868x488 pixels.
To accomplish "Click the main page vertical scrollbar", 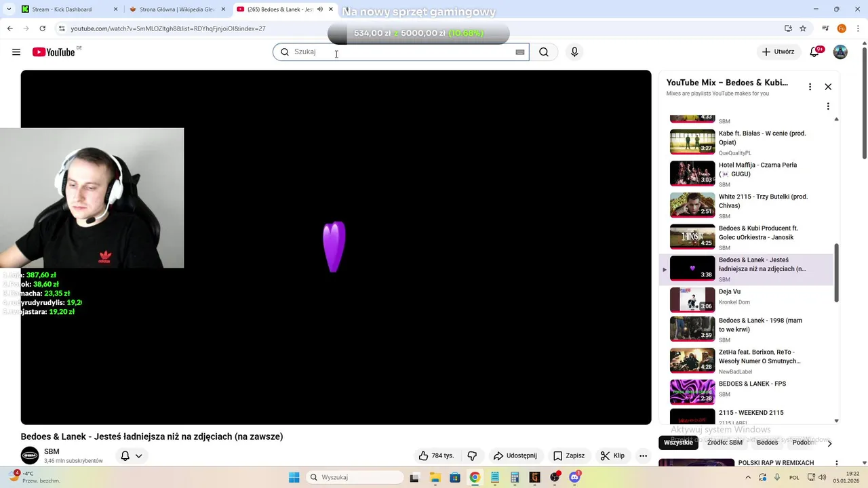I will (x=864, y=102).
